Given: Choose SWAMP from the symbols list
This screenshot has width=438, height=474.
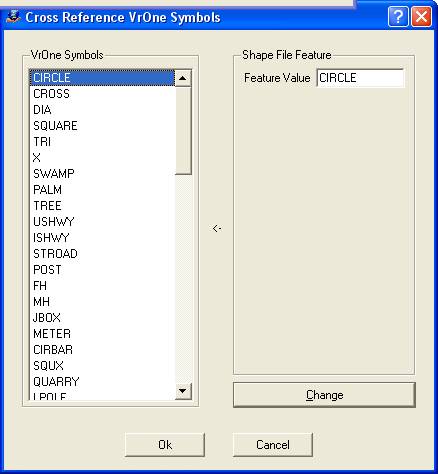Looking at the screenshot, I should pos(102,174).
